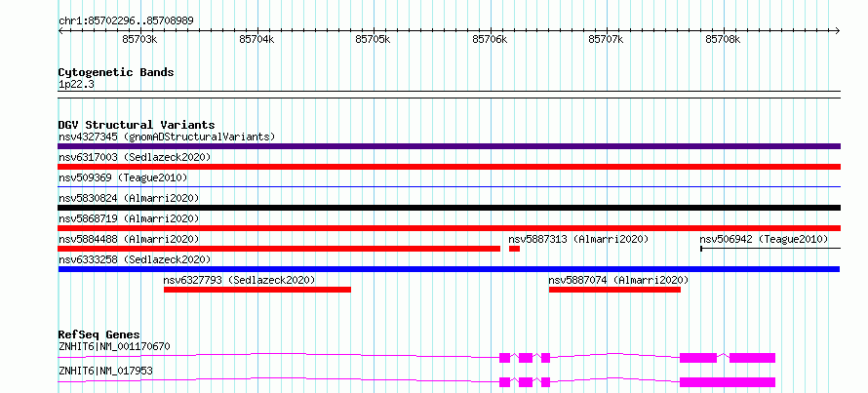868x393 pixels.
Task: Open the nsv5887313 (Almarri2020) label
Action: click(578, 239)
